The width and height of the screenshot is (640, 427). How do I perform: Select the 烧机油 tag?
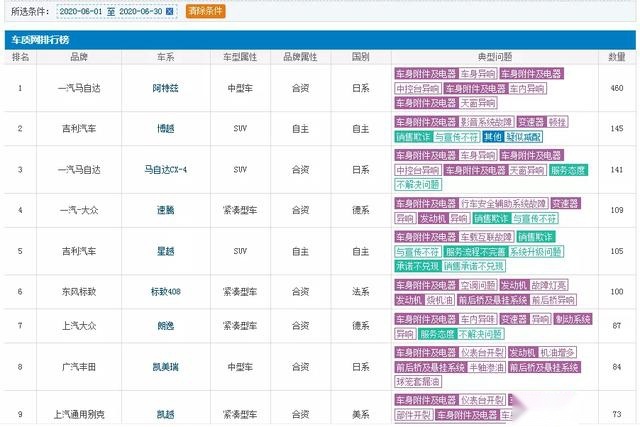tap(440, 300)
